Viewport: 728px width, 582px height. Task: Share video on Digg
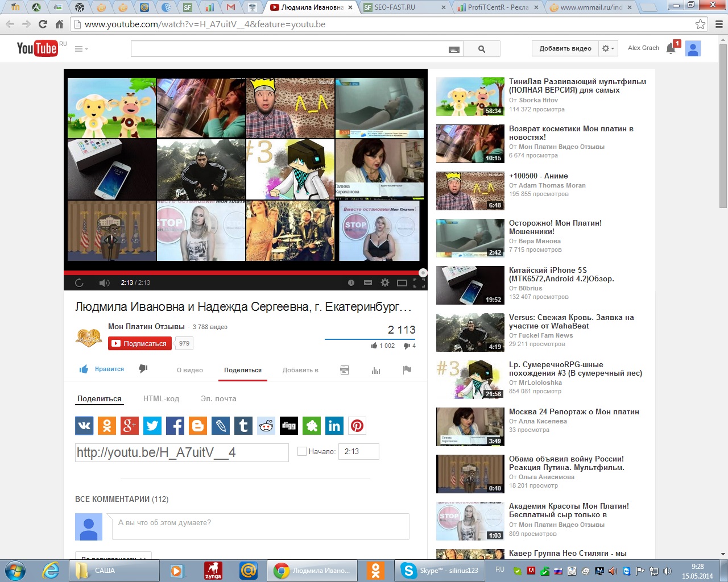click(x=289, y=426)
